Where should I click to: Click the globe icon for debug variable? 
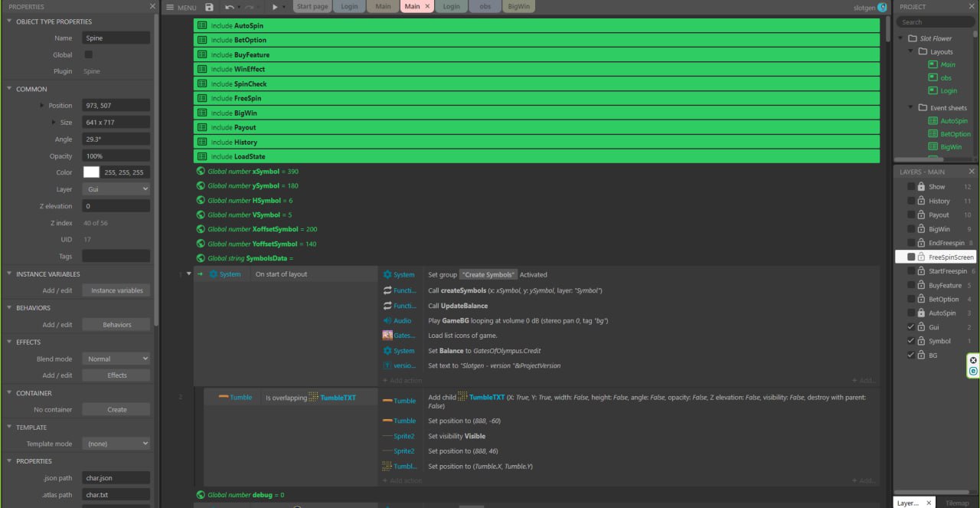(x=201, y=495)
